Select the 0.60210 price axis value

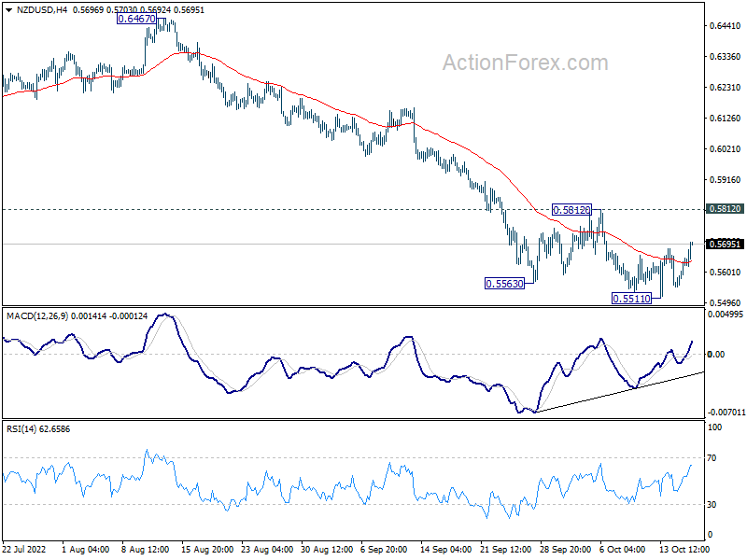point(726,149)
